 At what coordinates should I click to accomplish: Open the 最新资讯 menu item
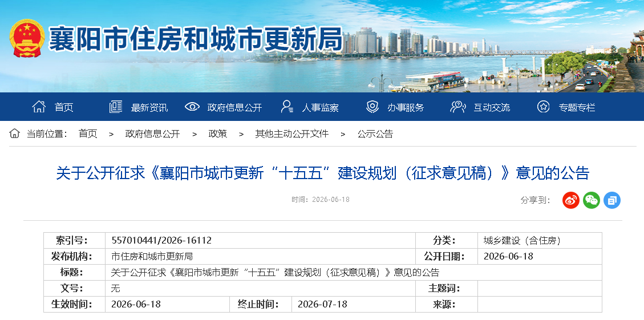pos(149,108)
